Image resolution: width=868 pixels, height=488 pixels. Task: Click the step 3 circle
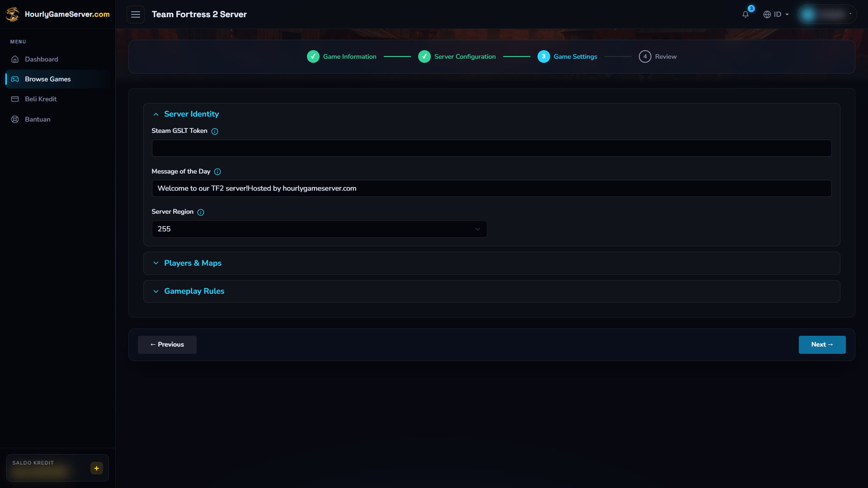click(544, 56)
